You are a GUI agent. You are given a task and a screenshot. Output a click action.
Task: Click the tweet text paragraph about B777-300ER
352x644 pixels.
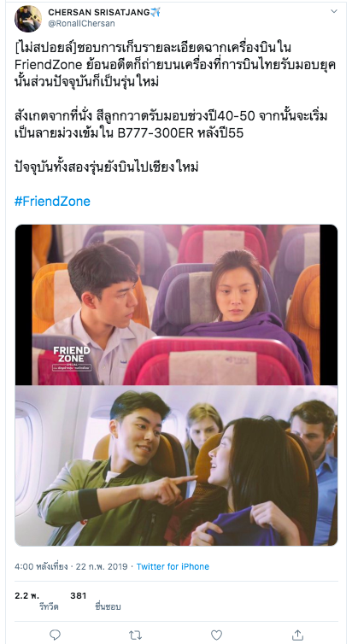pos(171,125)
